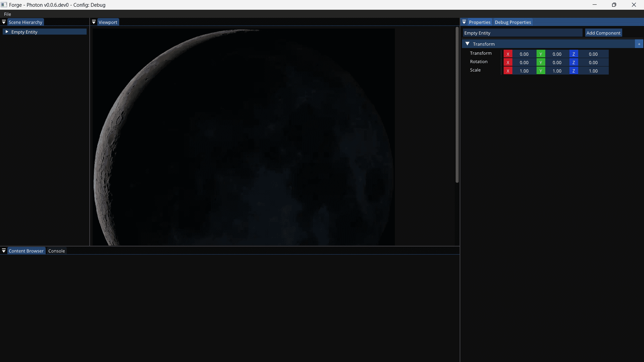Collapse the Transform component section

tap(467, 44)
